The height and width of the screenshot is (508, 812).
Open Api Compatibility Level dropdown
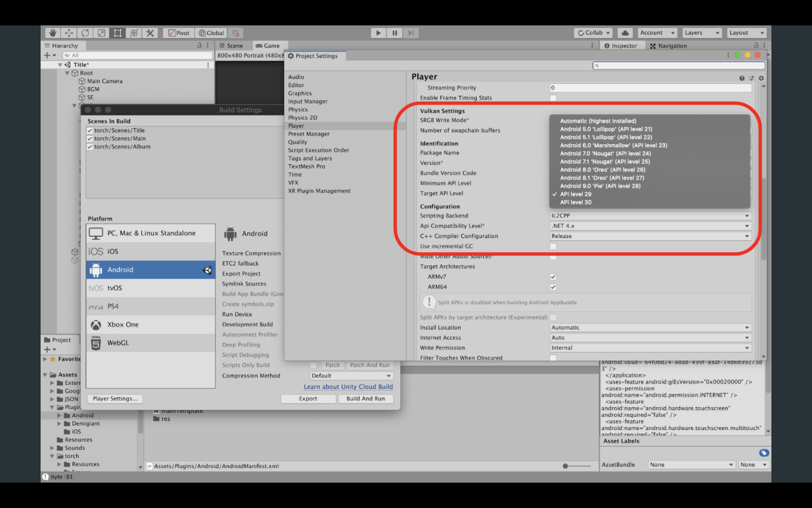click(650, 226)
